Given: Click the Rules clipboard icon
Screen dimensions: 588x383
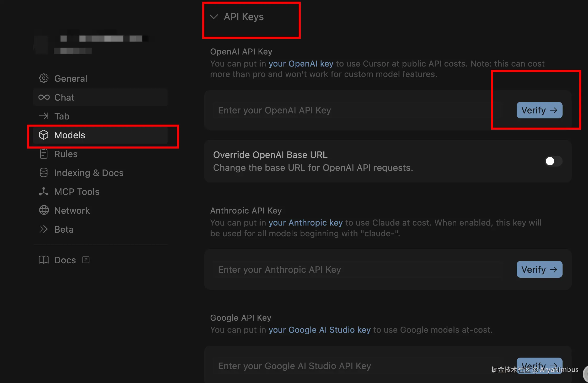Looking at the screenshot, I should [44, 154].
